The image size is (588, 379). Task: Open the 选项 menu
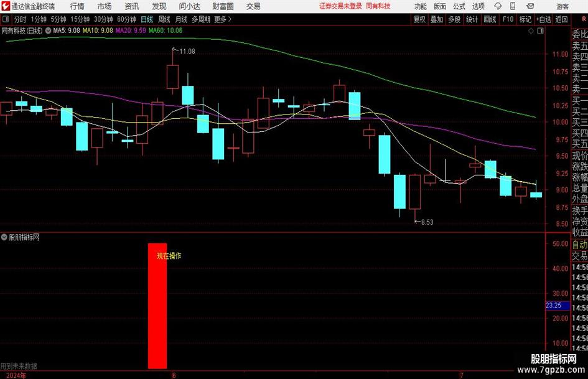tap(478, 6)
